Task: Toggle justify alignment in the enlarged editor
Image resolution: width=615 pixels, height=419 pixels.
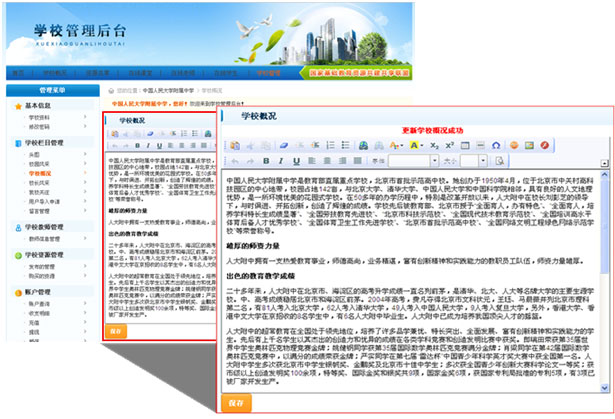Action: pyautogui.click(x=358, y=161)
